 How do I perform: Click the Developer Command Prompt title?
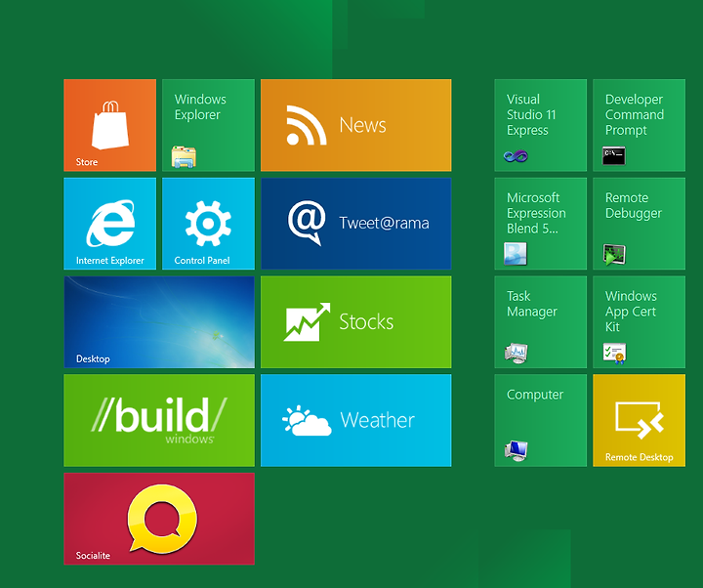pos(635,115)
